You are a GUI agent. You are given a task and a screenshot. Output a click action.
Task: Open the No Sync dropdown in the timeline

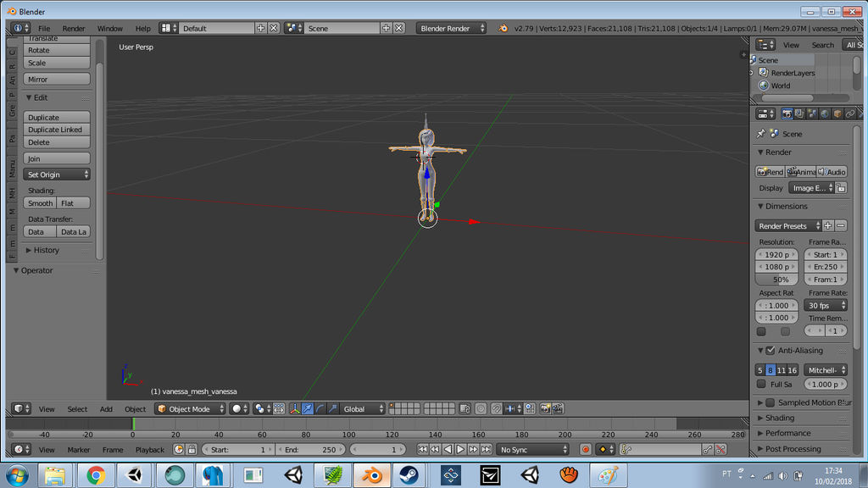click(532, 449)
